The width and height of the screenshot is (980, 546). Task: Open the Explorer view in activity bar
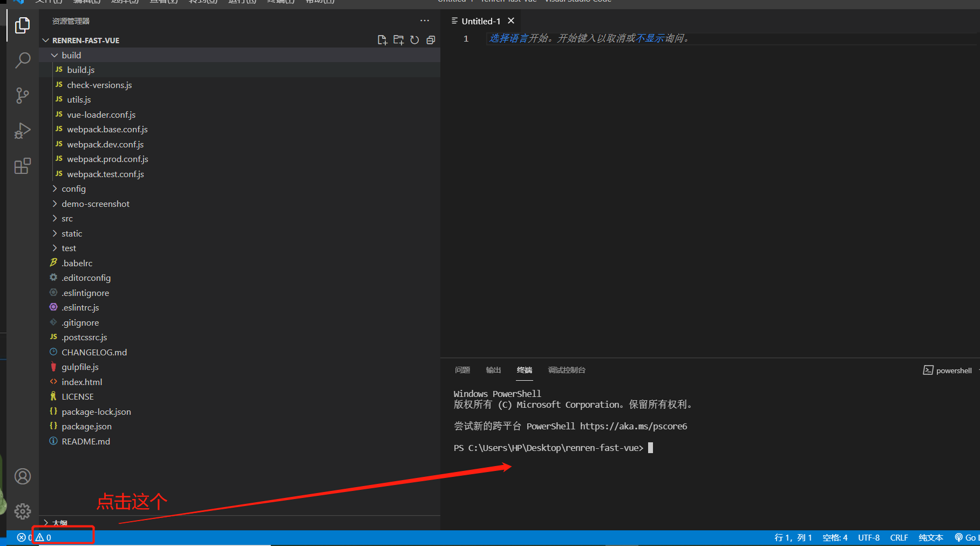click(22, 25)
